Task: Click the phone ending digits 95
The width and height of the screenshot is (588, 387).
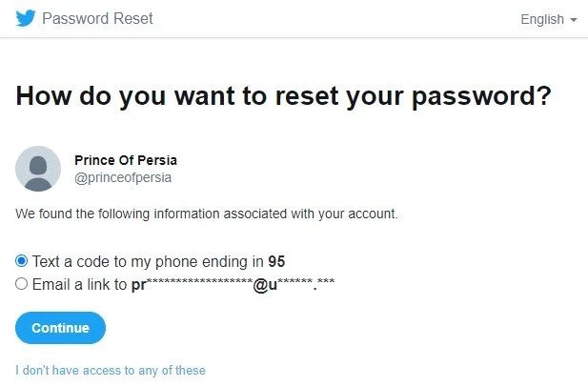Action: (276, 261)
